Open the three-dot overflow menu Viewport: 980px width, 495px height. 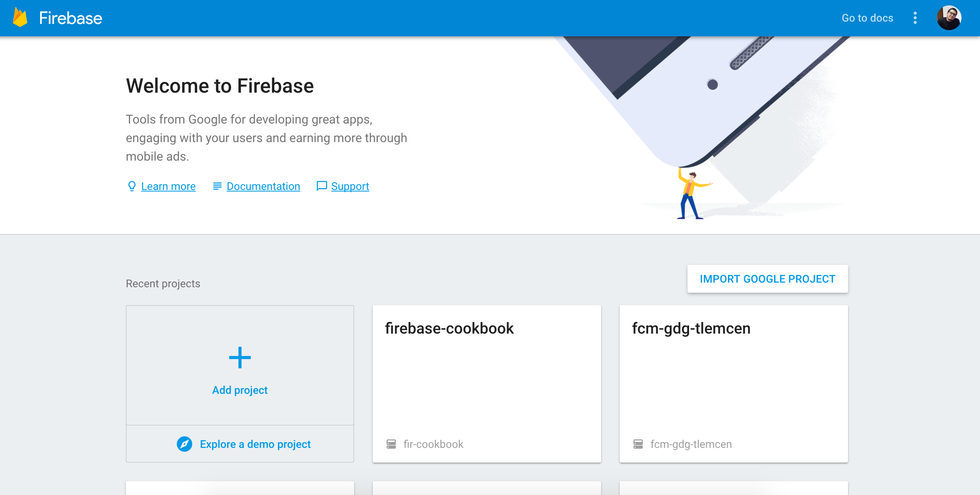pos(915,18)
